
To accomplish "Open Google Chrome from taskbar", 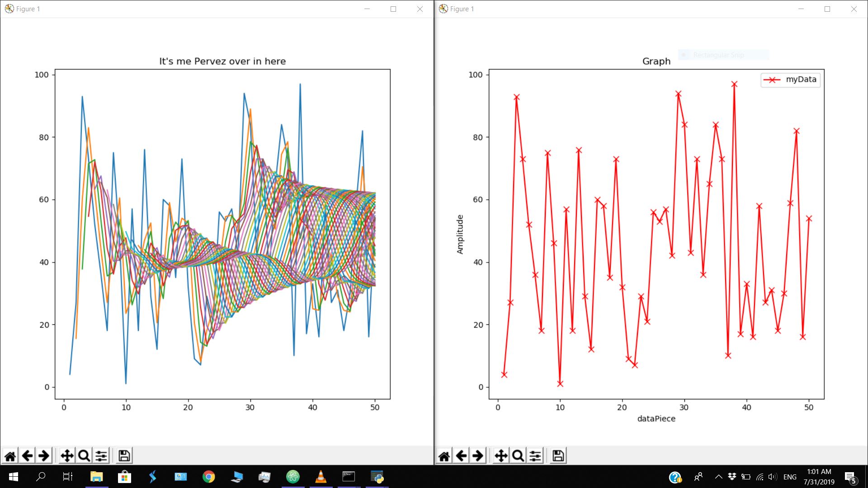I will 208,477.
